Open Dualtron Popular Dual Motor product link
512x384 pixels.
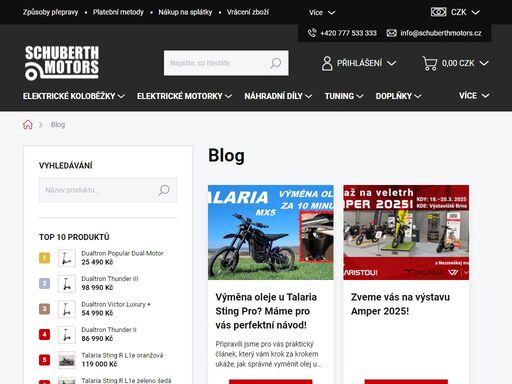coord(122,253)
